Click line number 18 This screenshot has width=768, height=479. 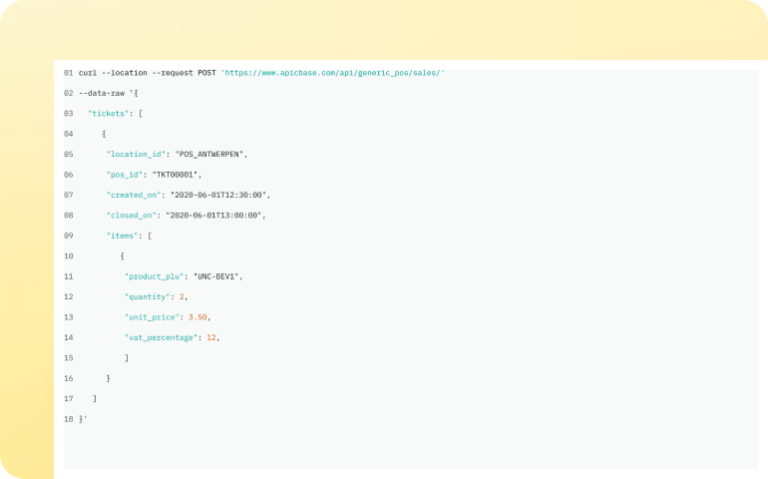click(x=68, y=419)
